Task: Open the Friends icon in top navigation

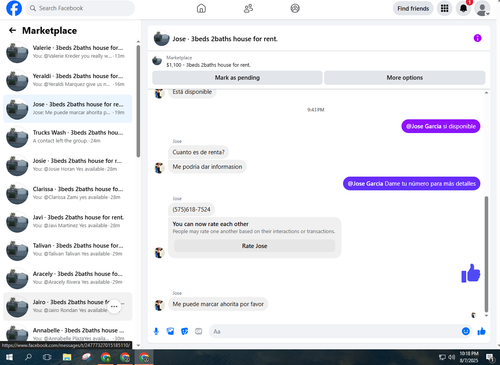Action: (248, 8)
